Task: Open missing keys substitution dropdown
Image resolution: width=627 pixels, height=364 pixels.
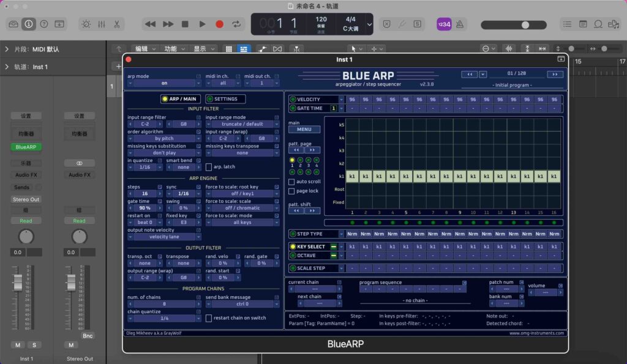Action: (164, 153)
